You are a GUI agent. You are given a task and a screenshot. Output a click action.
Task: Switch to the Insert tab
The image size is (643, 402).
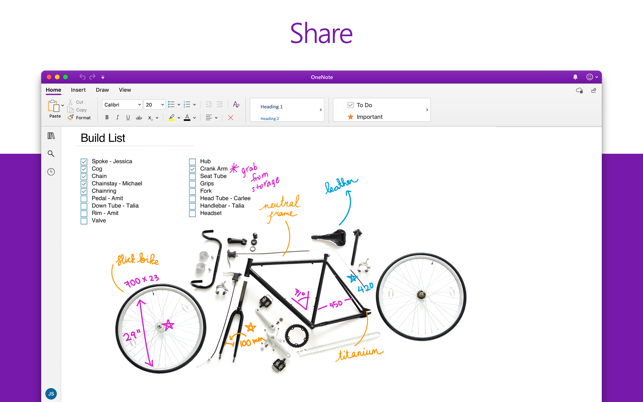[x=78, y=90]
